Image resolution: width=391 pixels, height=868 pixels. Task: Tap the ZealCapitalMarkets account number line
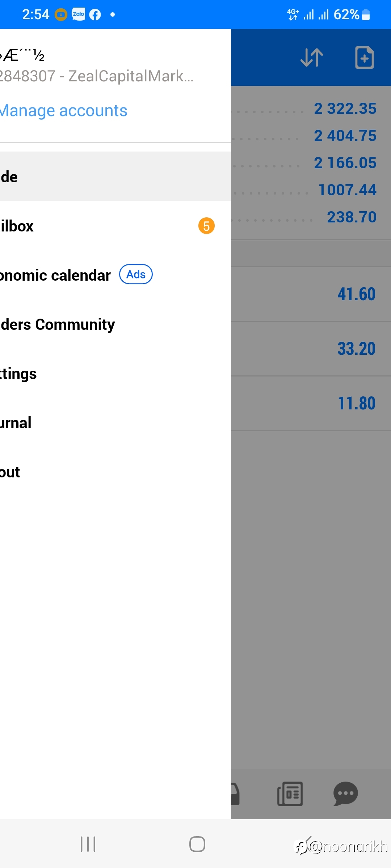[97, 76]
